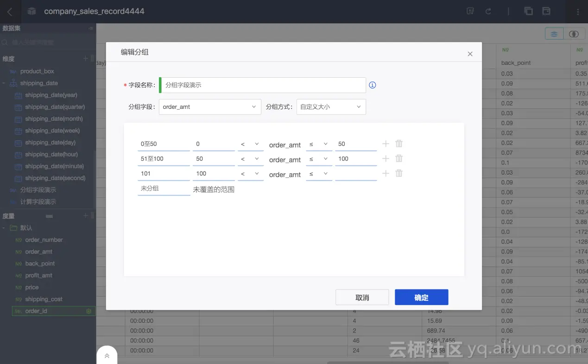Image resolution: width=588 pixels, height=364 pixels.
Task: Delete the 0至50 group row
Action: tap(399, 144)
